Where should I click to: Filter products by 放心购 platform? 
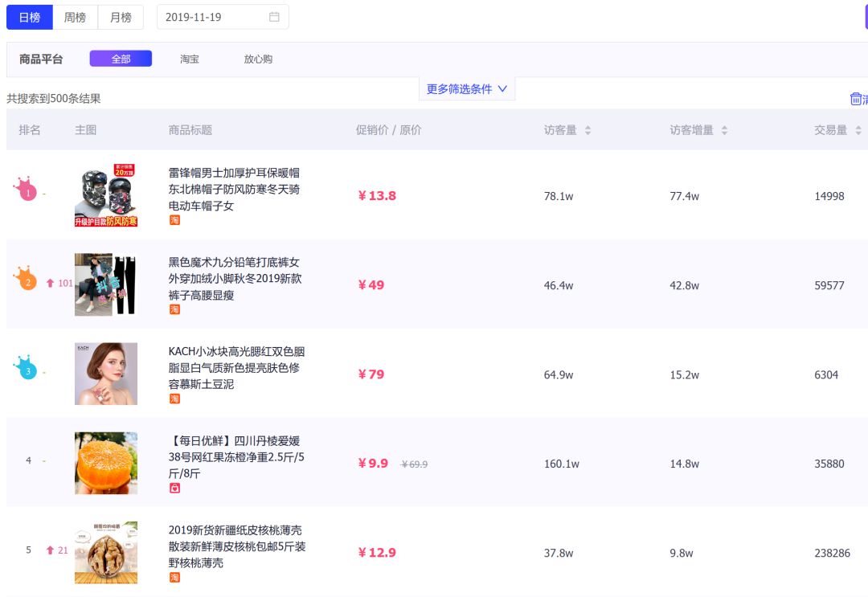tap(258, 59)
